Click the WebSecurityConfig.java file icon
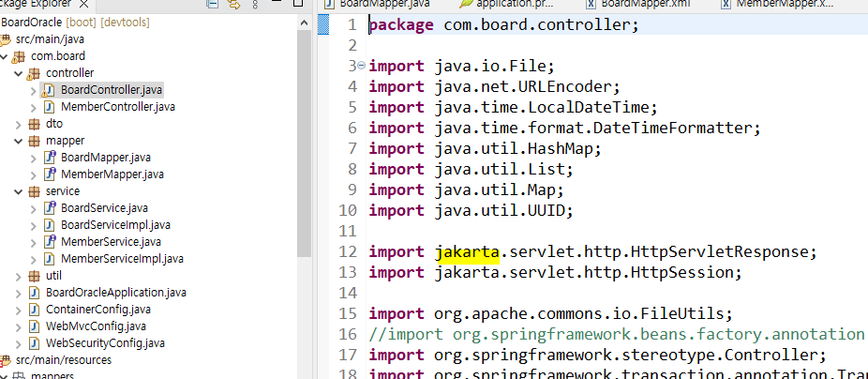This screenshot has width=868, height=379. (35, 343)
